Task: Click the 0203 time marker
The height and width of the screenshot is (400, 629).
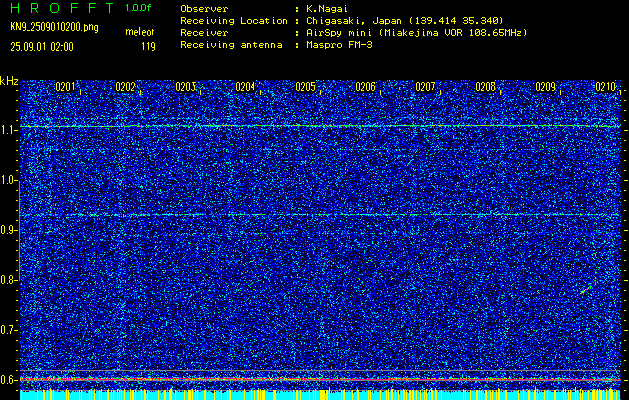Action: pyautogui.click(x=185, y=87)
